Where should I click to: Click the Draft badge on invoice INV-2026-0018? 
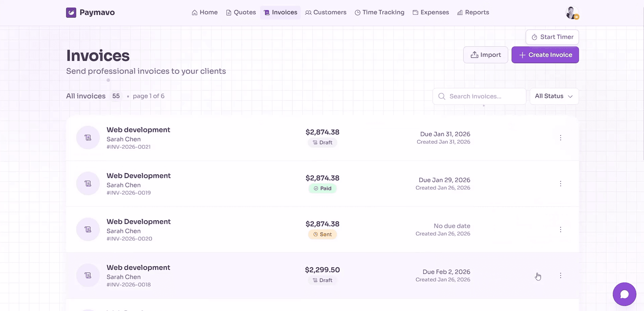click(x=322, y=280)
